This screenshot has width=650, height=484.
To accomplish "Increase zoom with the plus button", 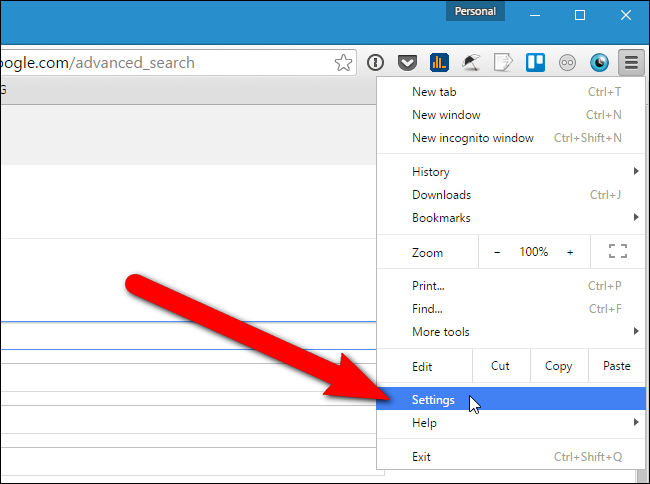I will click(570, 253).
